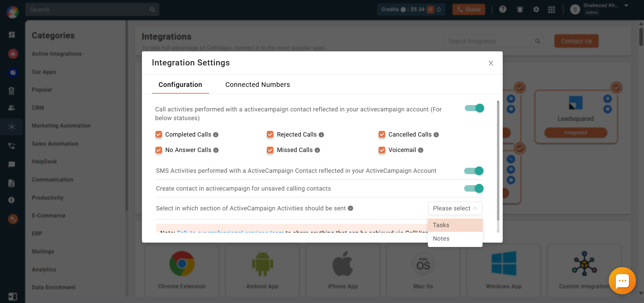Open the notifications bell

coord(520,9)
